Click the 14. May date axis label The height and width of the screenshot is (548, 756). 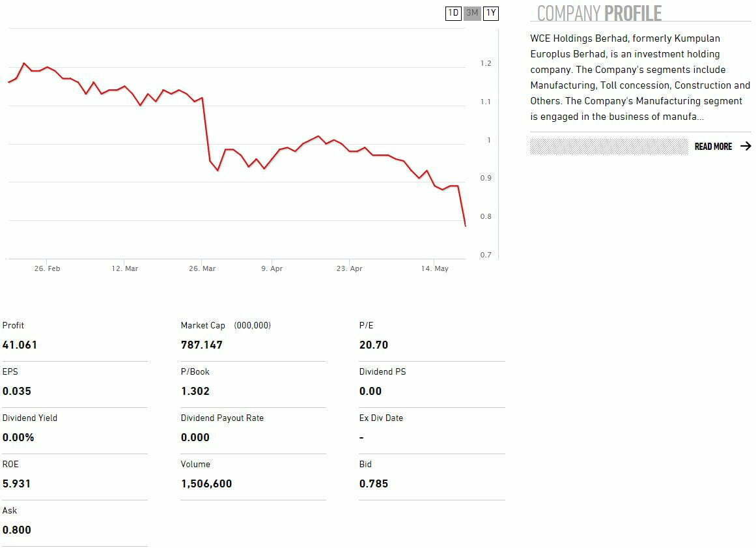(x=434, y=268)
